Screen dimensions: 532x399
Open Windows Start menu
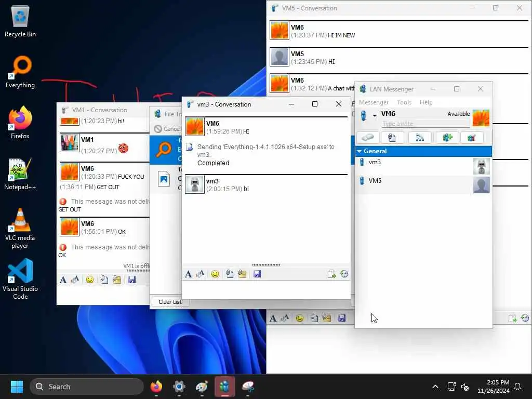[17, 387]
